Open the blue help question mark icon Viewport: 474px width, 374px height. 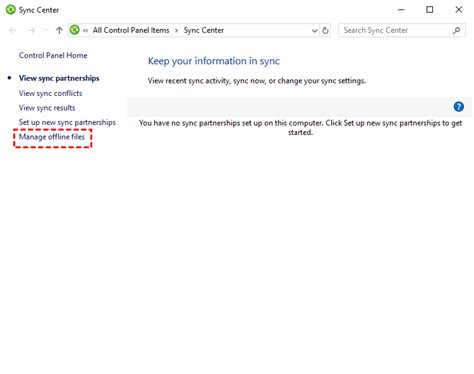(459, 107)
